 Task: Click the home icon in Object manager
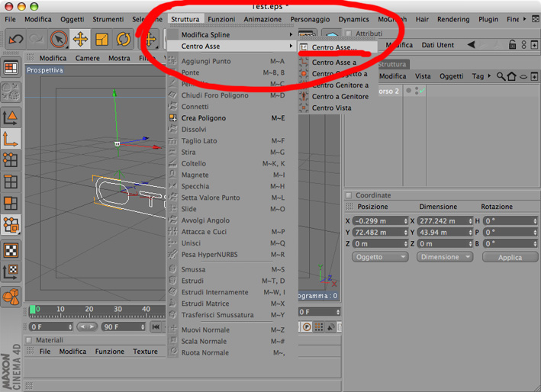[x=512, y=76]
